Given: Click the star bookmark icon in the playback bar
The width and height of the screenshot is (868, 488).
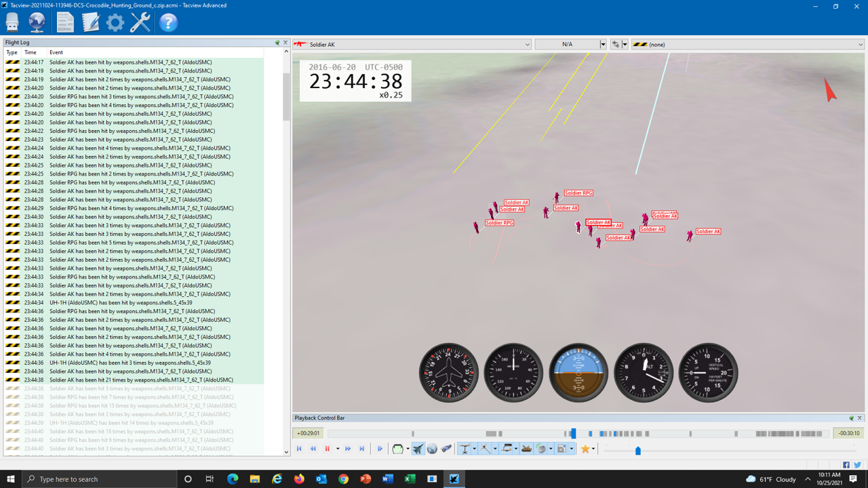Looking at the screenshot, I should 585,449.
